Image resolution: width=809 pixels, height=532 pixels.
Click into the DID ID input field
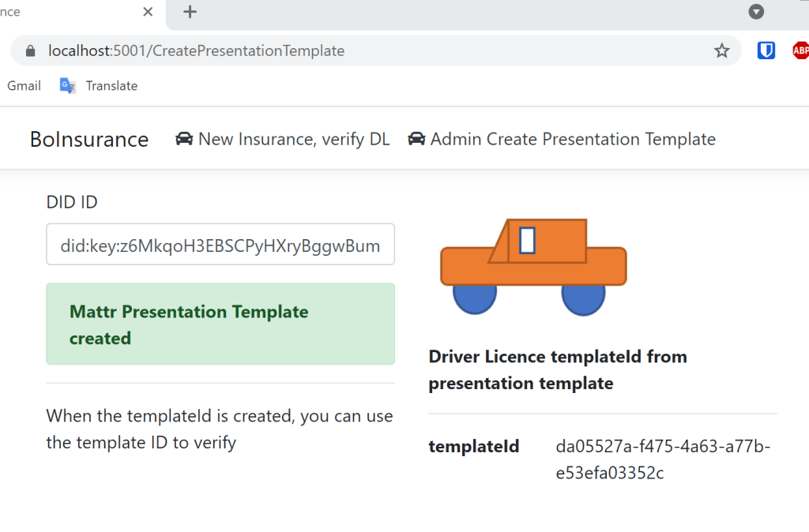pyautogui.click(x=220, y=245)
